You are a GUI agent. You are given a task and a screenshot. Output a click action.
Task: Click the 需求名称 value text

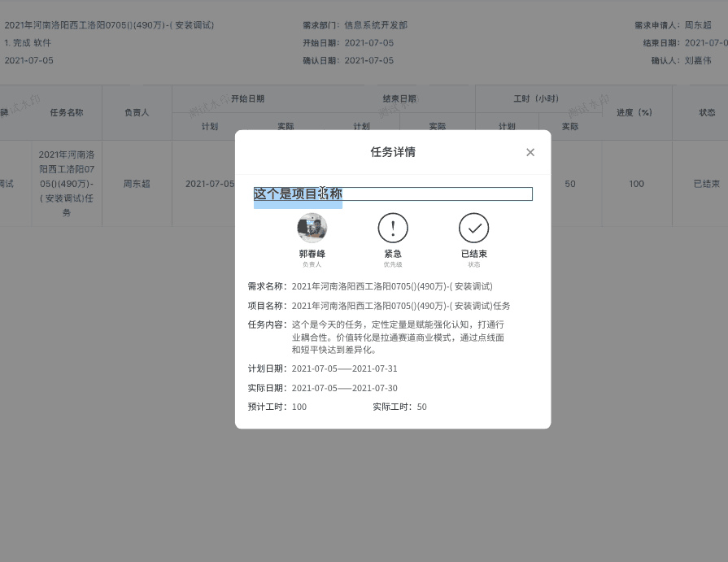point(392,286)
